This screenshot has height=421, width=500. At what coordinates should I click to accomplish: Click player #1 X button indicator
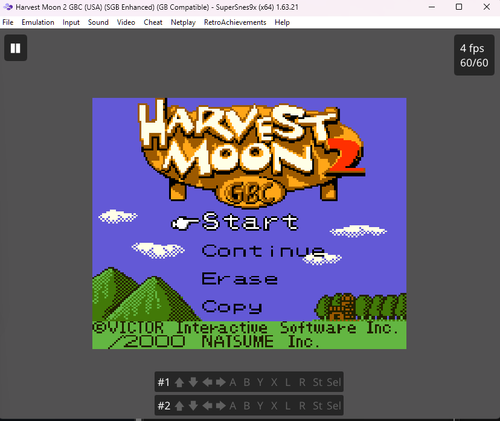tap(274, 382)
